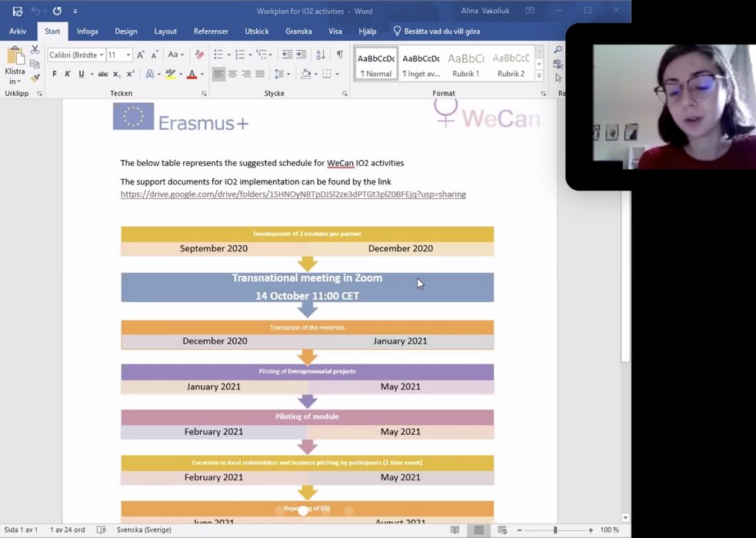Image resolution: width=756 pixels, height=538 pixels.
Task: Open the Infoga ribbon tab
Action: point(87,32)
